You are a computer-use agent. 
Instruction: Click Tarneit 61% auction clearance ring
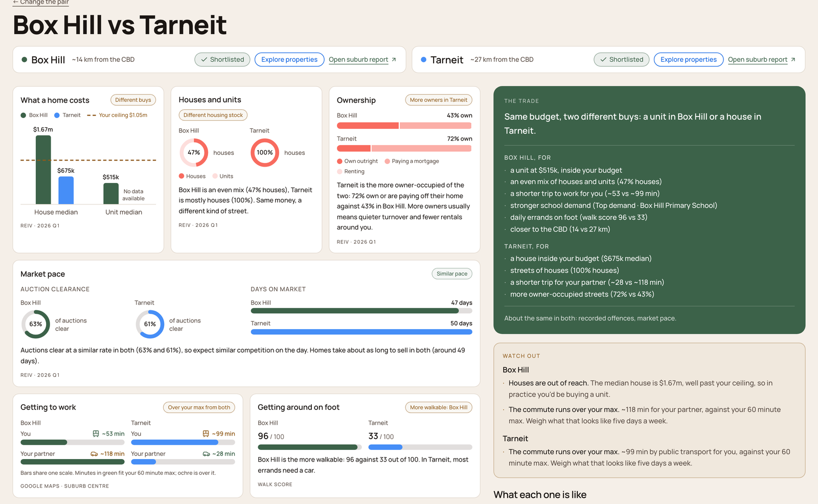click(x=150, y=324)
